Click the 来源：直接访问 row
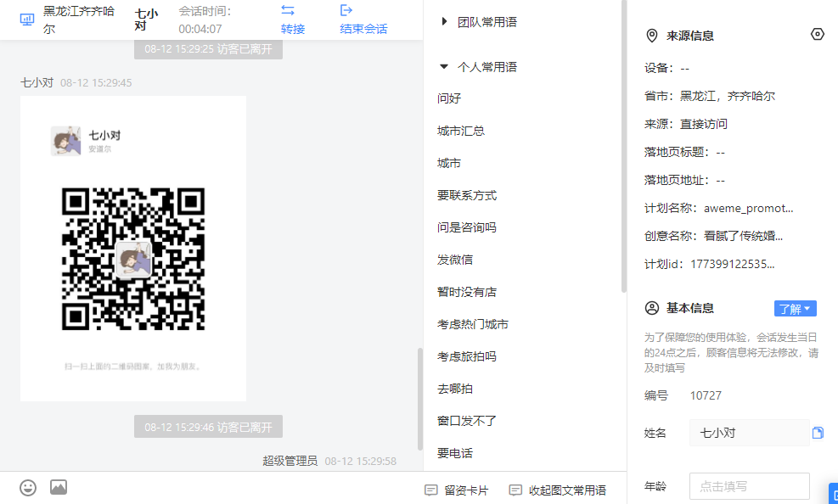This screenshot has width=838, height=504. 686,124
